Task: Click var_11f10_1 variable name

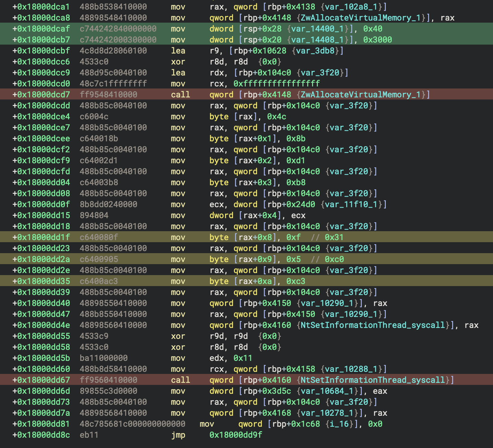Action: tap(354, 204)
